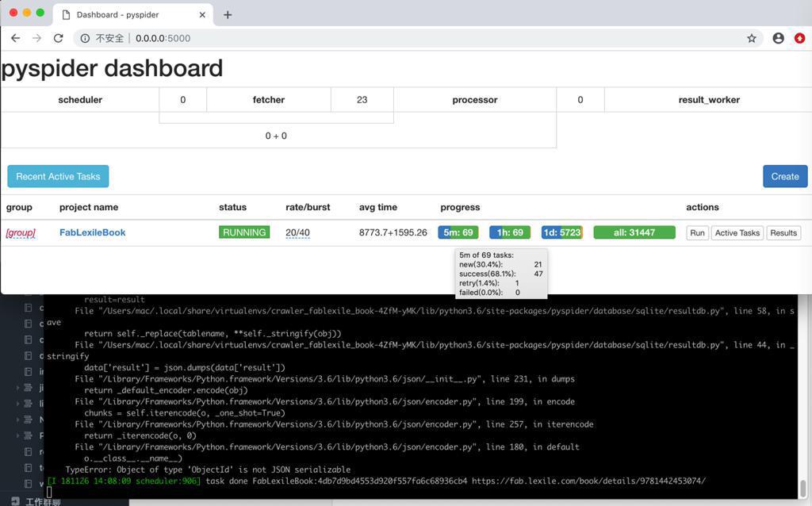Edit the 20/40 rate/burst value
Screen dimensions: 812x506
(x=298, y=232)
